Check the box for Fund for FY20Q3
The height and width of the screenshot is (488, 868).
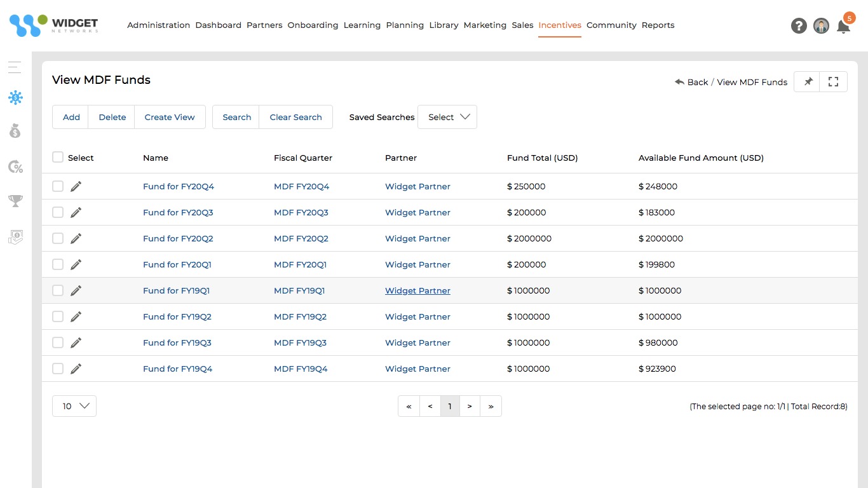click(x=58, y=212)
